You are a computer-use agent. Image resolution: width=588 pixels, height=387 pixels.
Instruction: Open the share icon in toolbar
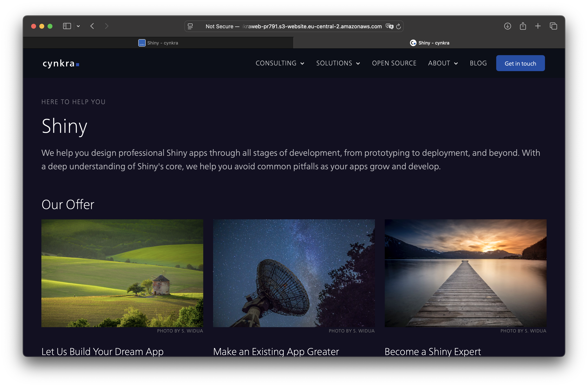pos(523,26)
